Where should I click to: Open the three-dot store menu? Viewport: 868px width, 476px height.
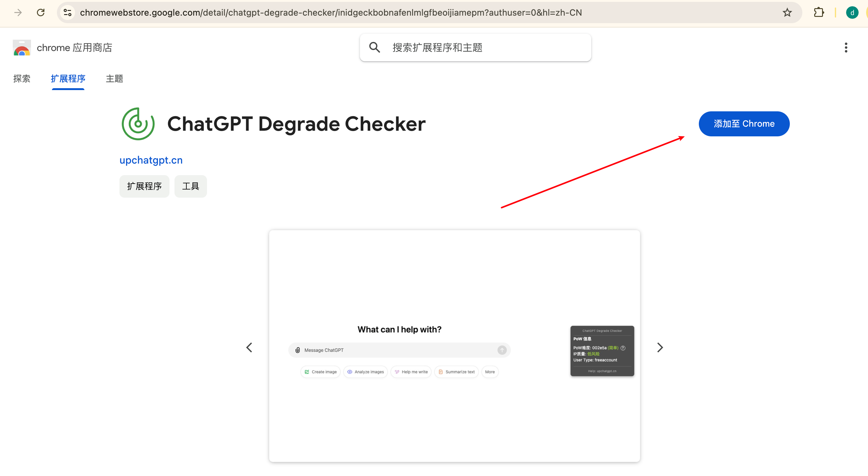(x=846, y=48)
